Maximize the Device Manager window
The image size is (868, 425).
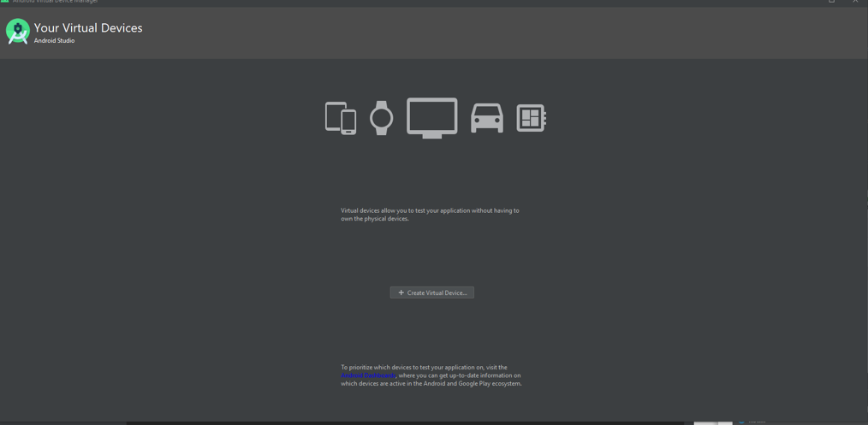click(x=831, y=2)
